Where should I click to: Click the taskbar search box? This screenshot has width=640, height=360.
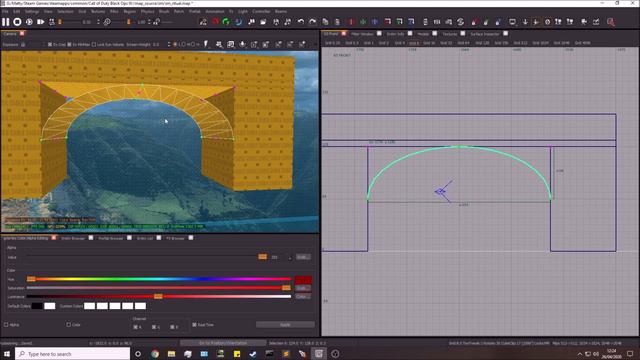[73, 354]
